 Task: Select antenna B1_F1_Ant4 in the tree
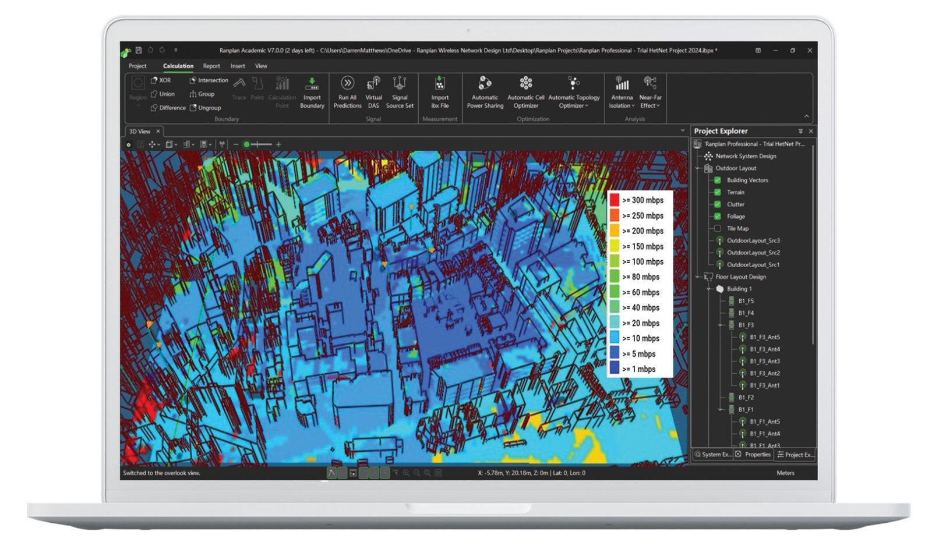tap(764, 434)
